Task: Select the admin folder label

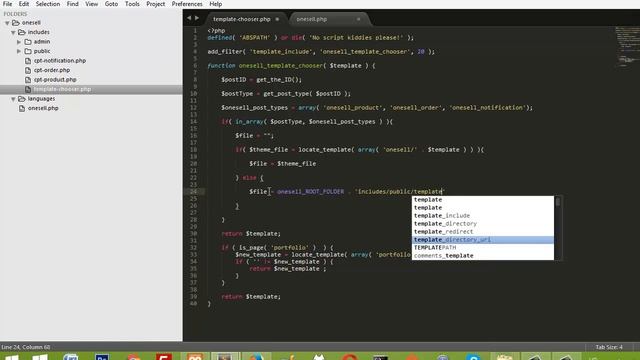Action: [x=42, y=42]
